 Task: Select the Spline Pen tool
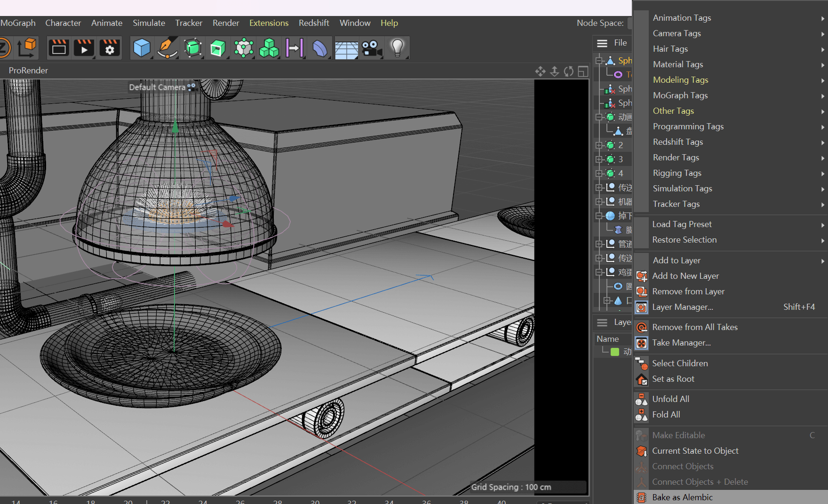(x=167, y=48)
